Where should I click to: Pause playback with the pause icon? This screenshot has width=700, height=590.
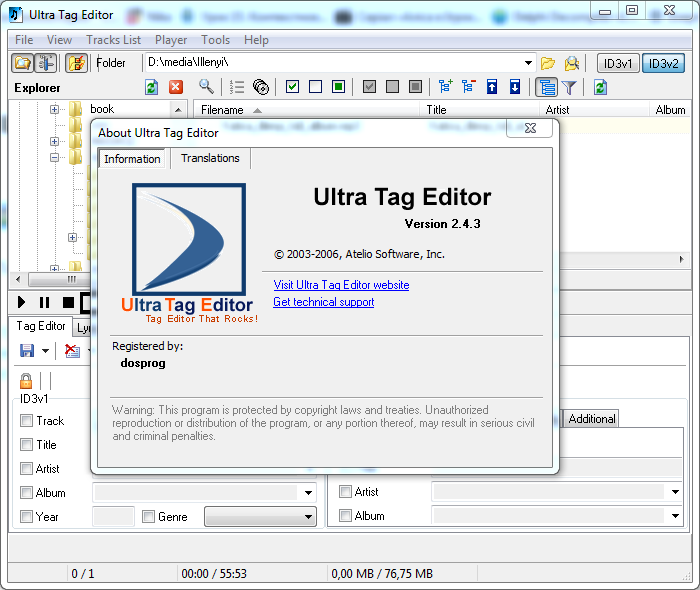pyautogui.click(x=44, y=302)
